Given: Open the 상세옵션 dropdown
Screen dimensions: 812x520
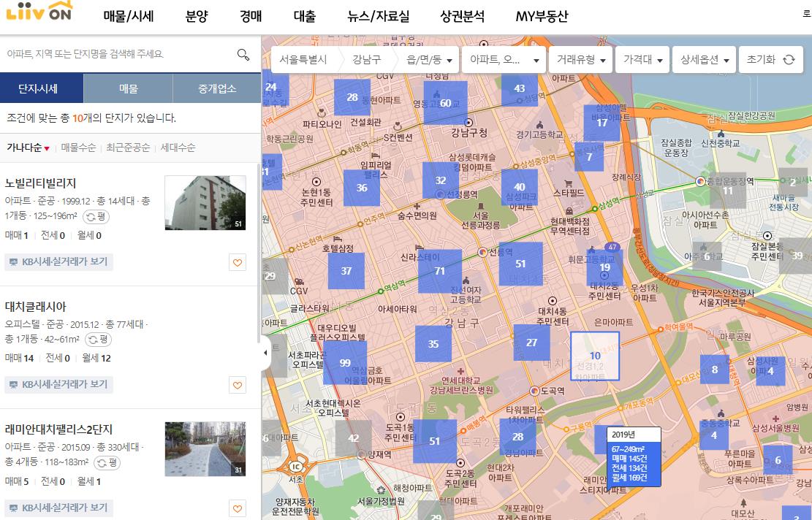Looking at the screenshot, I should (x=705, y=59).
